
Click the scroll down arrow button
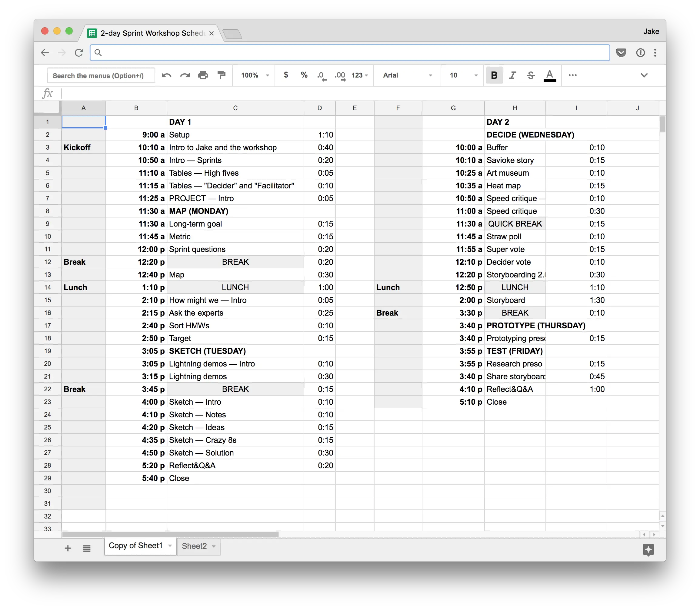(662, 526)
